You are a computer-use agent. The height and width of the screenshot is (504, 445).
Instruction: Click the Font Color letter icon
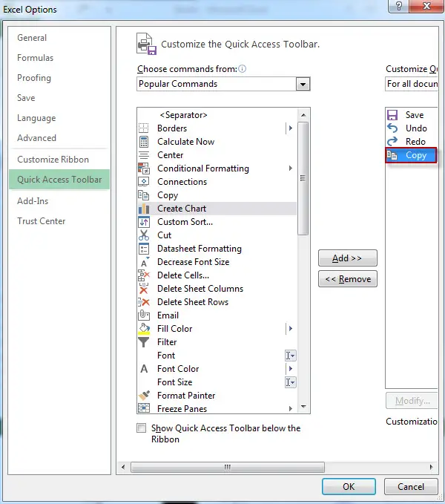[144, 369]
